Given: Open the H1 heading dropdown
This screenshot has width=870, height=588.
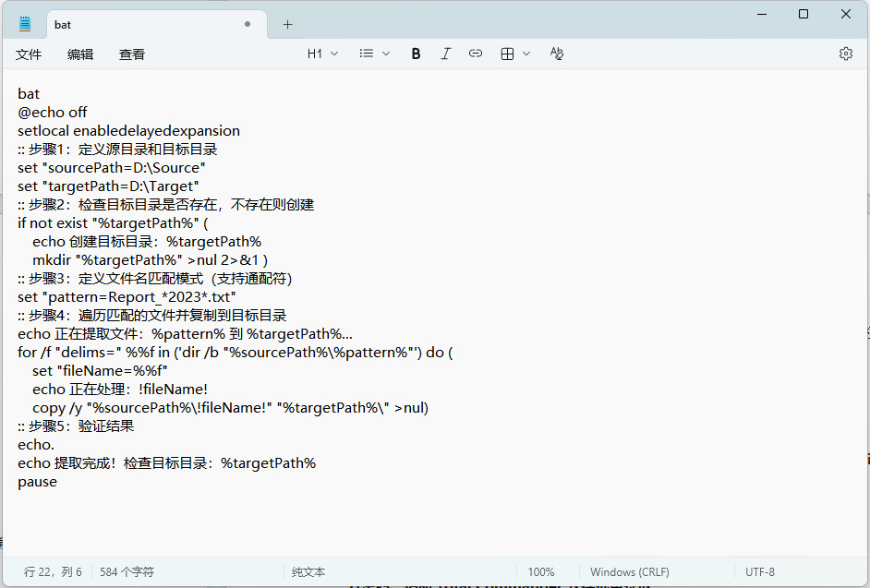Looking at the screenshot, I should [322, 54].
